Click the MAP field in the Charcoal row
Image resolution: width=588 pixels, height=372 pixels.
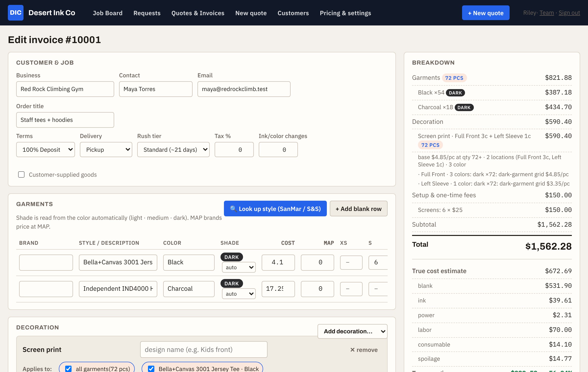318,289
